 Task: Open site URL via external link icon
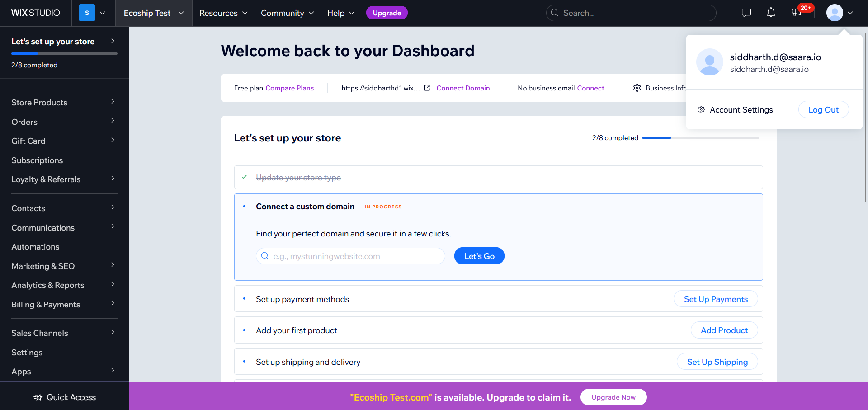coord(427,88)
